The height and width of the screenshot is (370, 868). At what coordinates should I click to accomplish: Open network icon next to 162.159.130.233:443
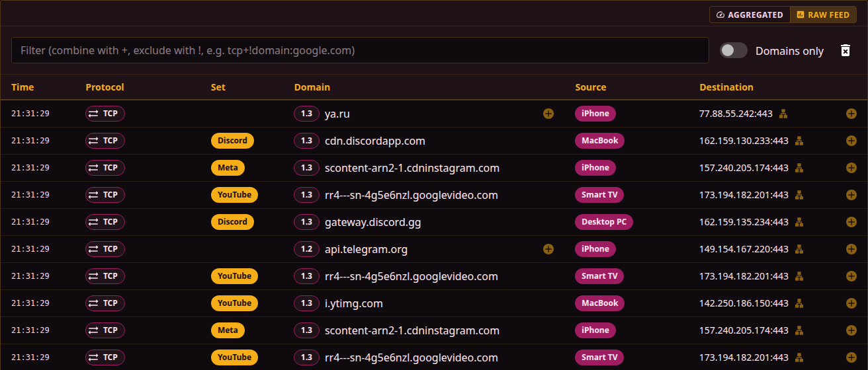tap(799, 141)
